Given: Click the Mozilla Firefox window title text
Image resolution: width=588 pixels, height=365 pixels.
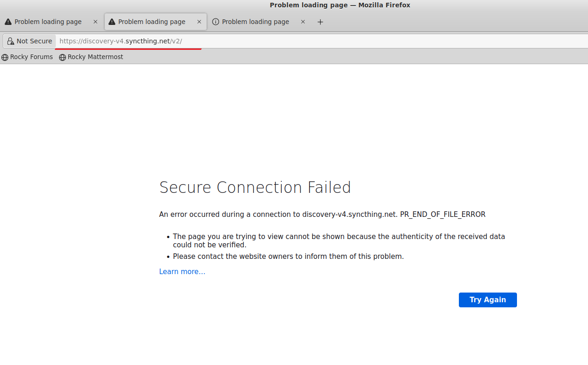Looking at the screenshot, I should 340,5.
